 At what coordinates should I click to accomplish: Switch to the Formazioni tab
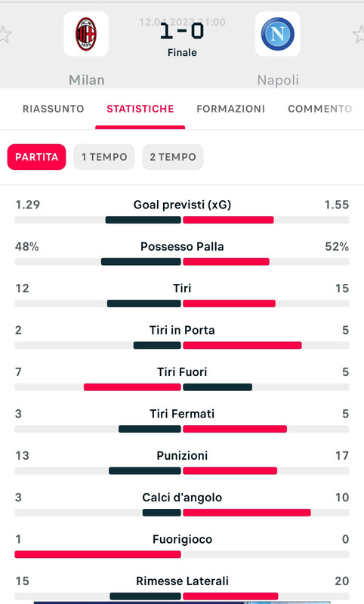(x=231, y=109)
